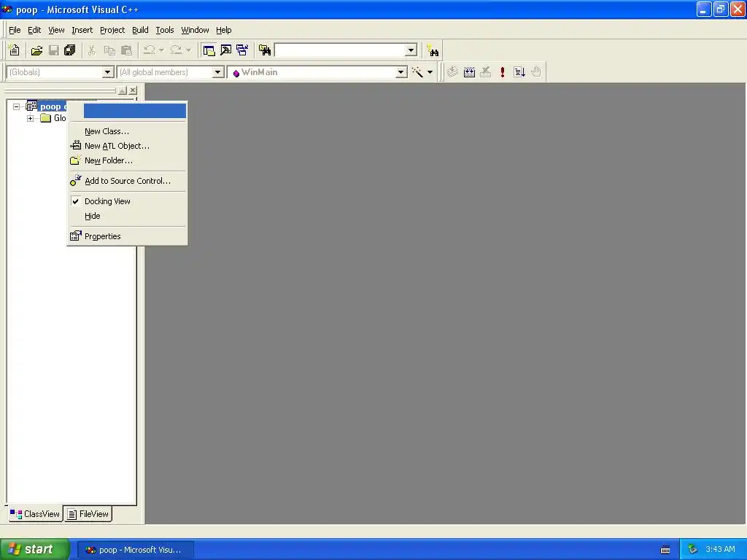Viewport: 747px width, 560px height.
Task: Click the Open file folder icon
Action: [36, 50]
